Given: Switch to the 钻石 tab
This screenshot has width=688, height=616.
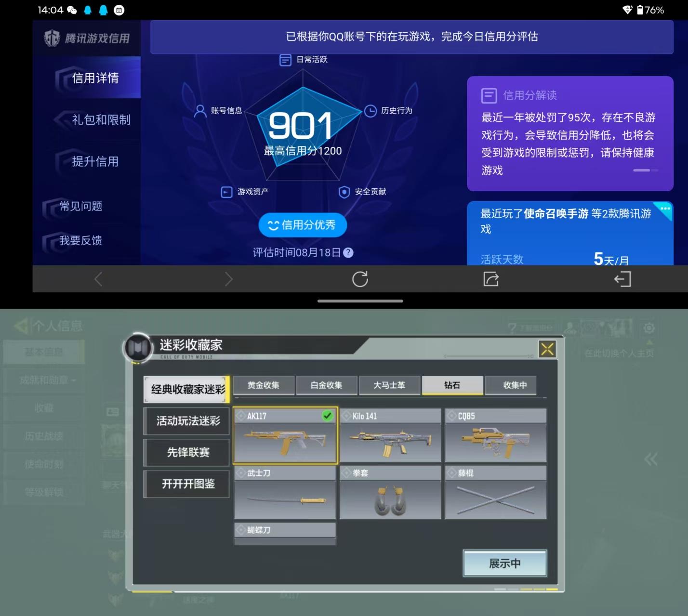Looking at the screenshot, I should [x=452, y=385].
